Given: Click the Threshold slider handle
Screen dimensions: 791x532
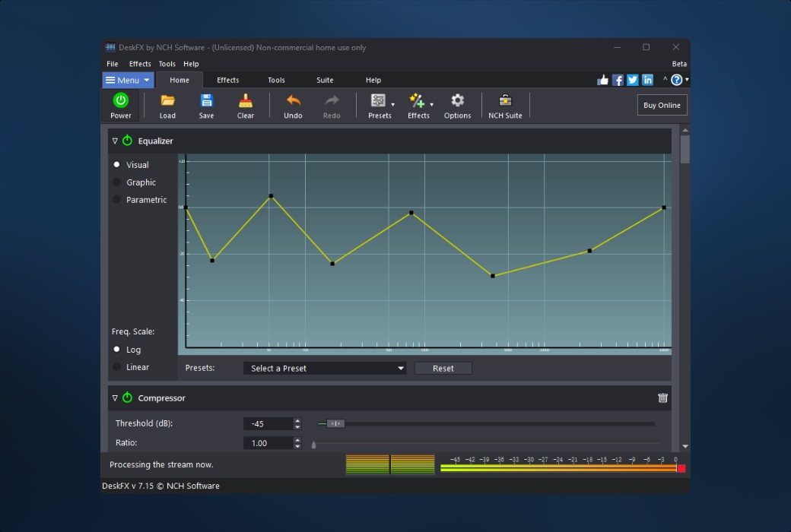Looking at the screenshot, I should click(x=335, y=423).
